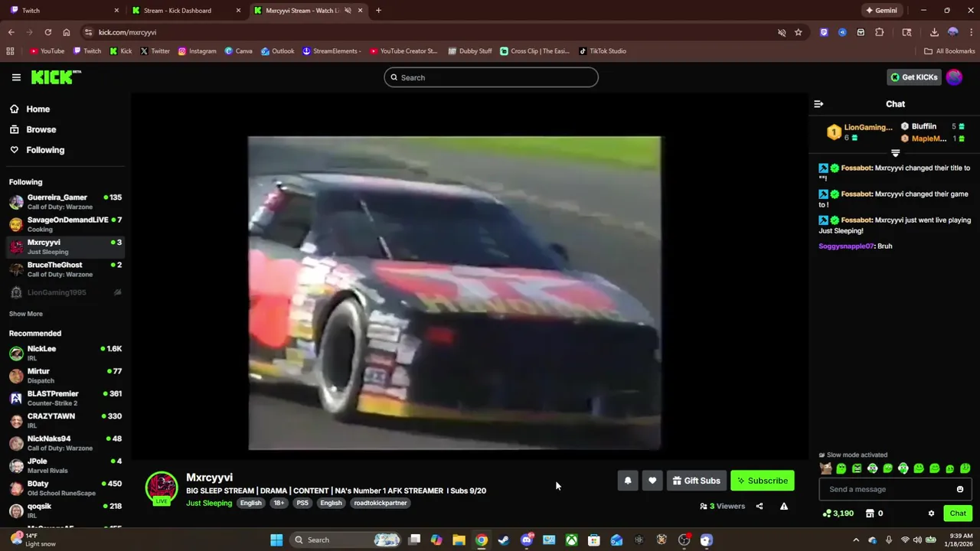Click the Gemini button in title bar
This screenshot has width=980, height=551.
coord(881,11)
